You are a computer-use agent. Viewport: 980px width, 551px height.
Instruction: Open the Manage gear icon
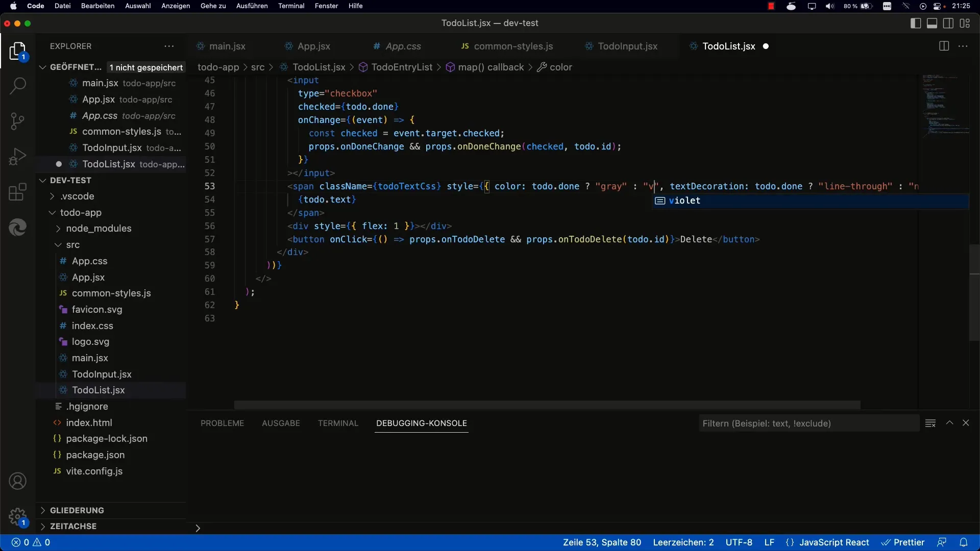(18, 516)
